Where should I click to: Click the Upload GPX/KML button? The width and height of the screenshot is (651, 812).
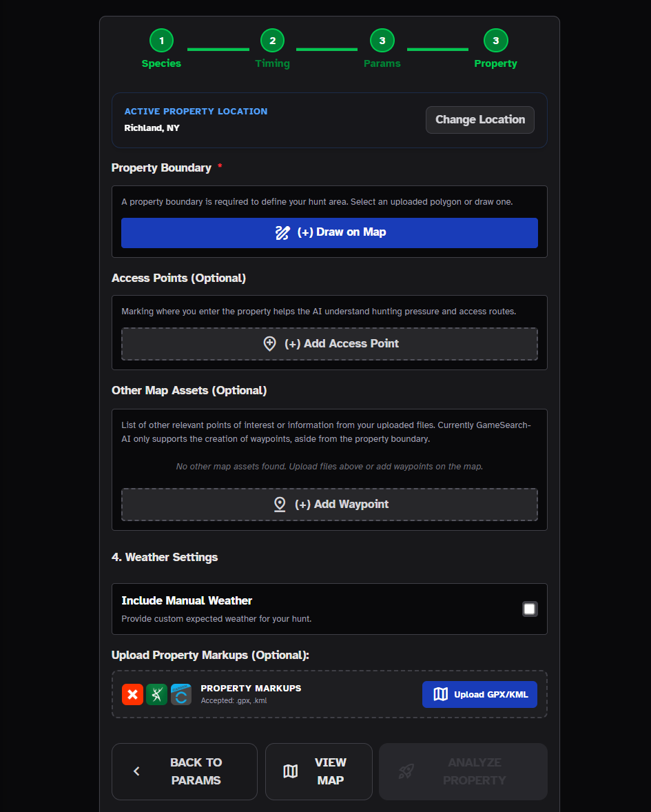pyautogui.click(x=479, y=694)
